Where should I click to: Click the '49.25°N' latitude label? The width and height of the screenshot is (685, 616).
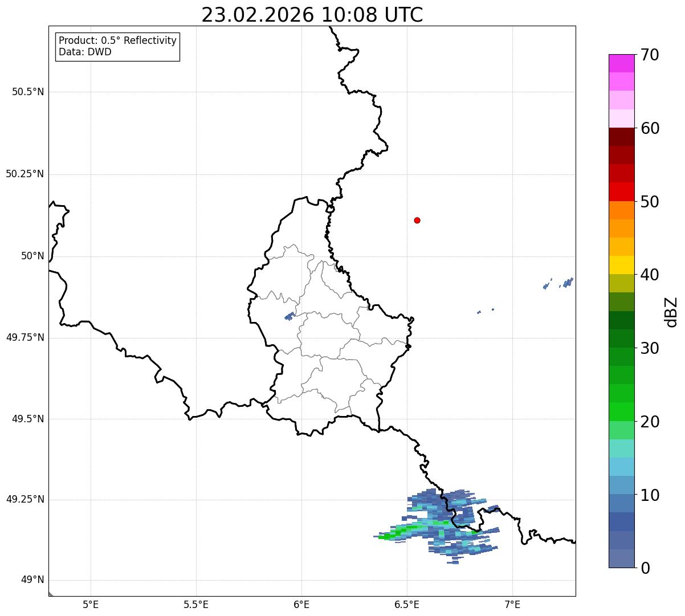click(x=25, y=499)
